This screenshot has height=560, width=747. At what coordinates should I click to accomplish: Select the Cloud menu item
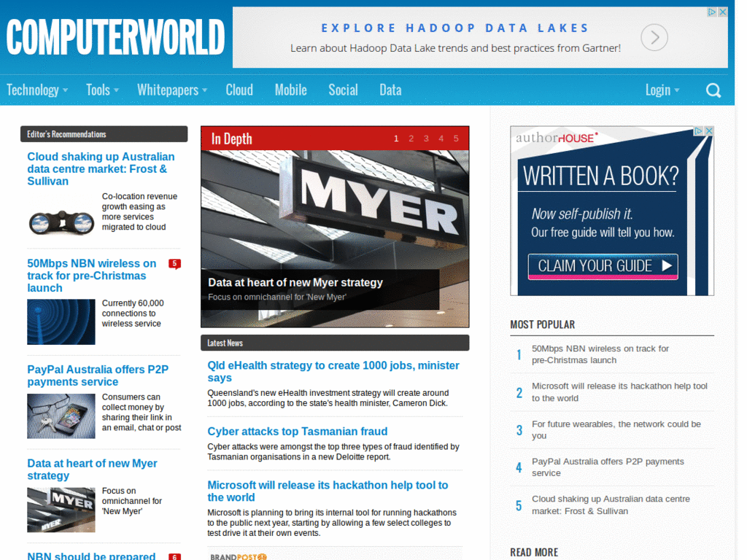[x=239, y=90]
